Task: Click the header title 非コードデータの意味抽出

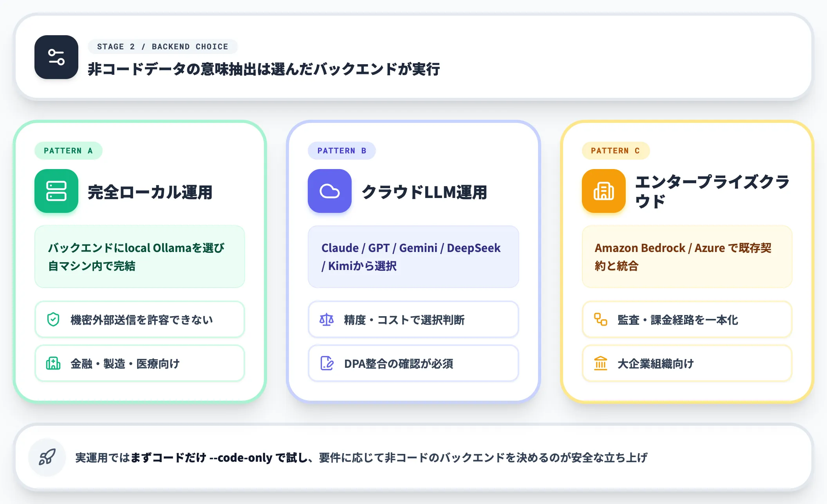Action: [x=264, y=69]
